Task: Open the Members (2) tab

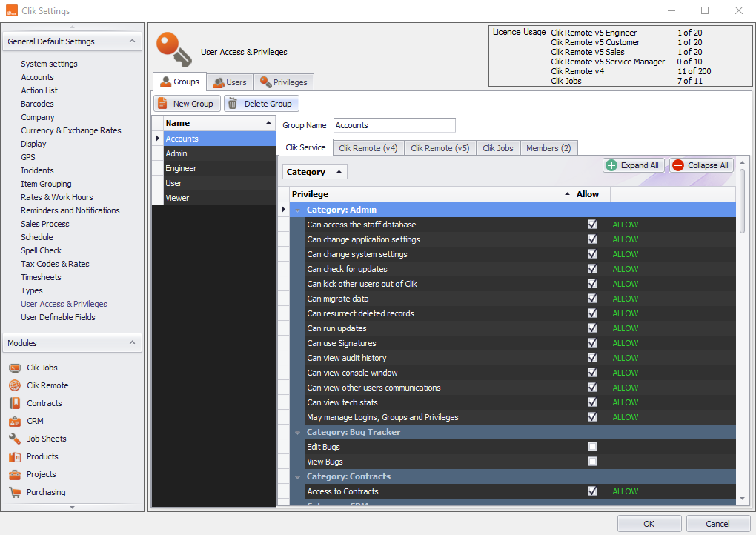Action: (548, 148)
